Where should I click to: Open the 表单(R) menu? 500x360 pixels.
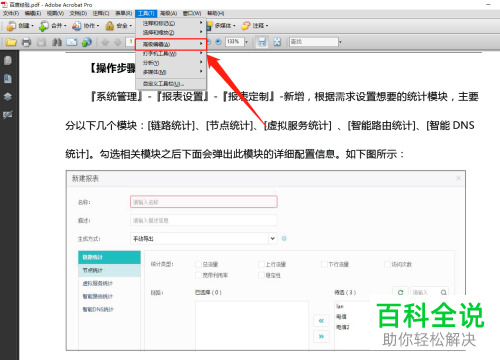[123, 13]
